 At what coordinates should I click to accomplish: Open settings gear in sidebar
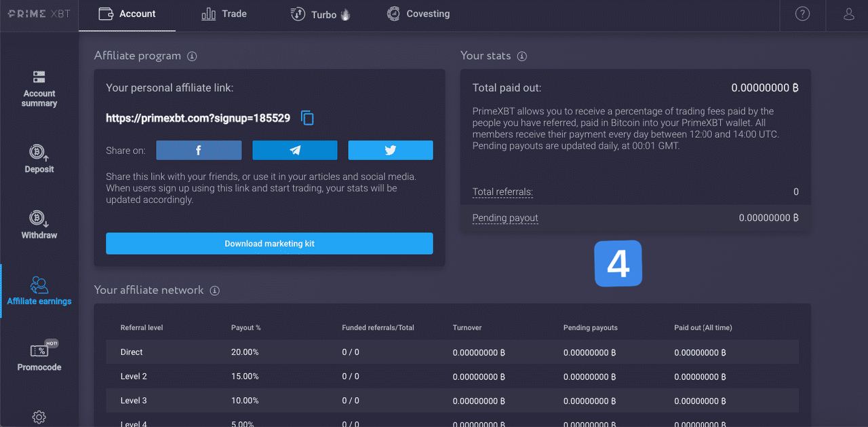[x=39, y=417]
